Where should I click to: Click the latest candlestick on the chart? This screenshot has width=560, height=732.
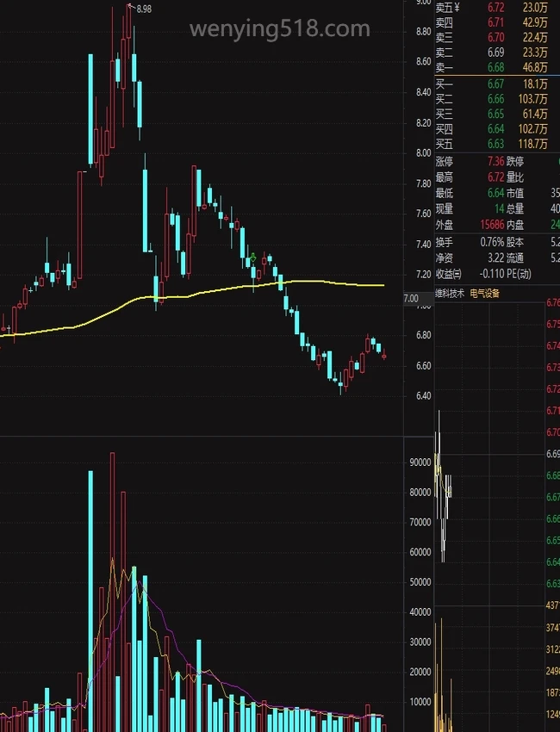pyautogui.click(x=383, y=354)
